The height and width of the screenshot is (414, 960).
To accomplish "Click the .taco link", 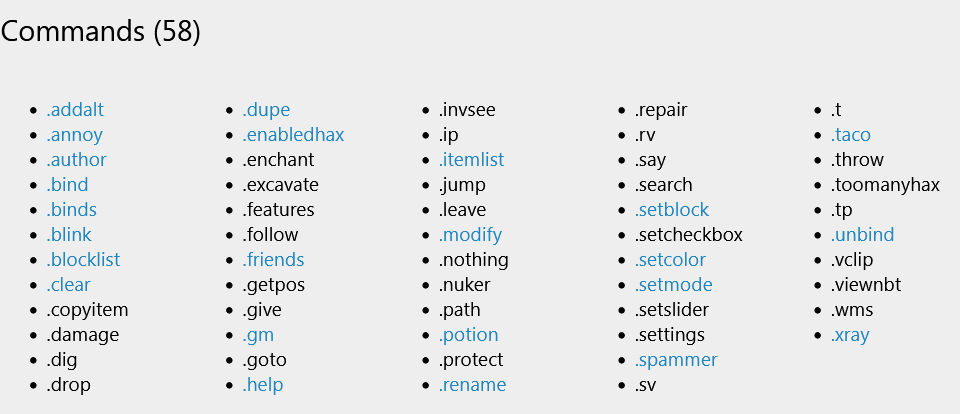I will [850, 135].
